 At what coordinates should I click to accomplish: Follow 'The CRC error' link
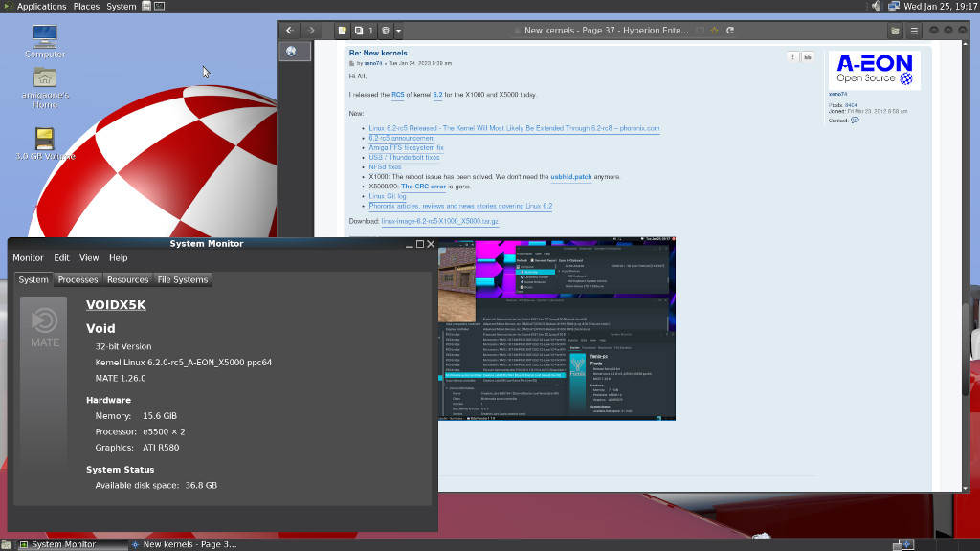coord(423,187)
